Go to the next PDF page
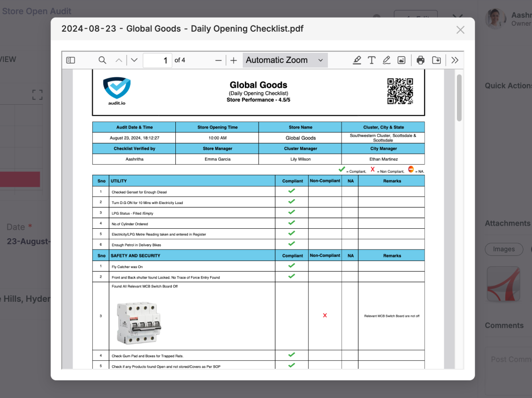 134,60
